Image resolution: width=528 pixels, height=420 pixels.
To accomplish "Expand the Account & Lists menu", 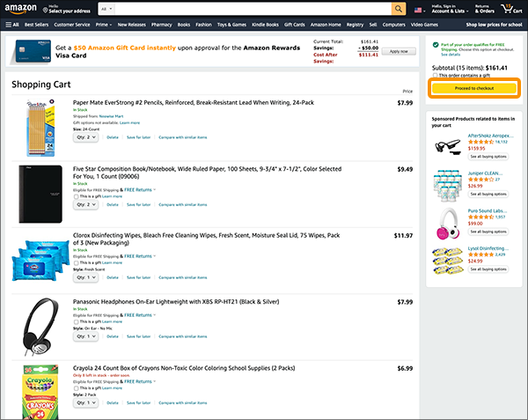I will point(450,9).
